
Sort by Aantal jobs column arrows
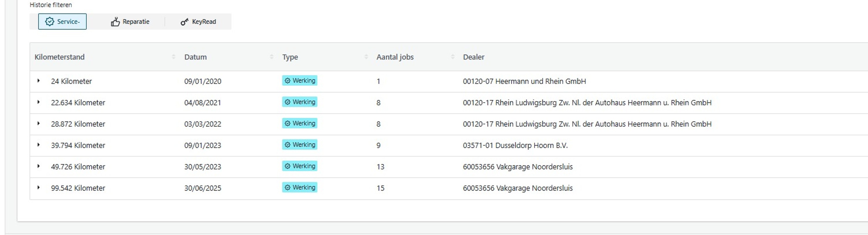[x=453, y=57]
